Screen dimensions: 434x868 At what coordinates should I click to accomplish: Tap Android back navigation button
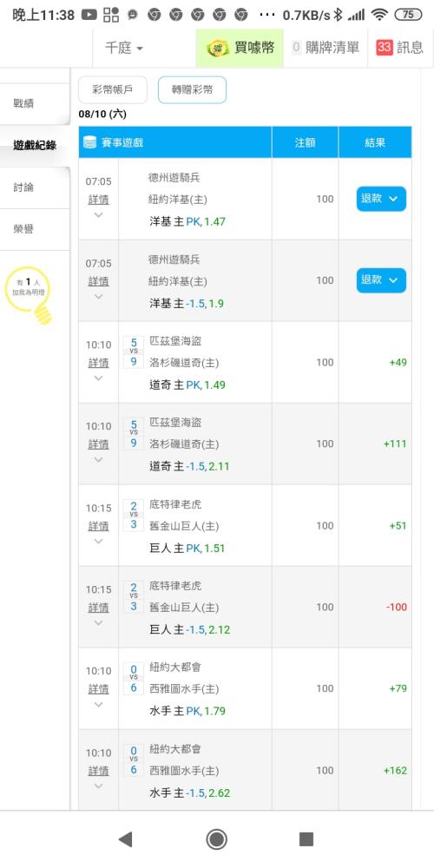pos(125,839)
